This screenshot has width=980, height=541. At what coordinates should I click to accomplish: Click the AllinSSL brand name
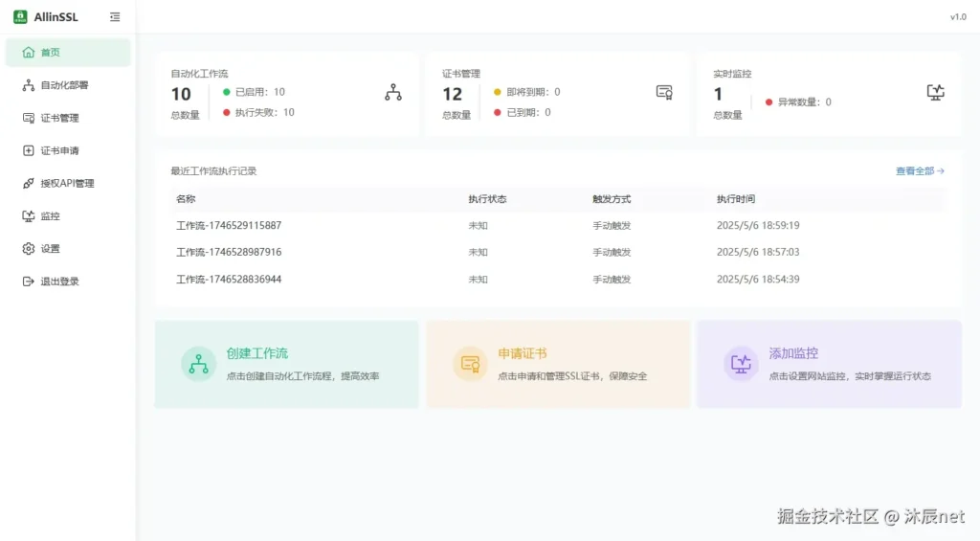[56, 17]
